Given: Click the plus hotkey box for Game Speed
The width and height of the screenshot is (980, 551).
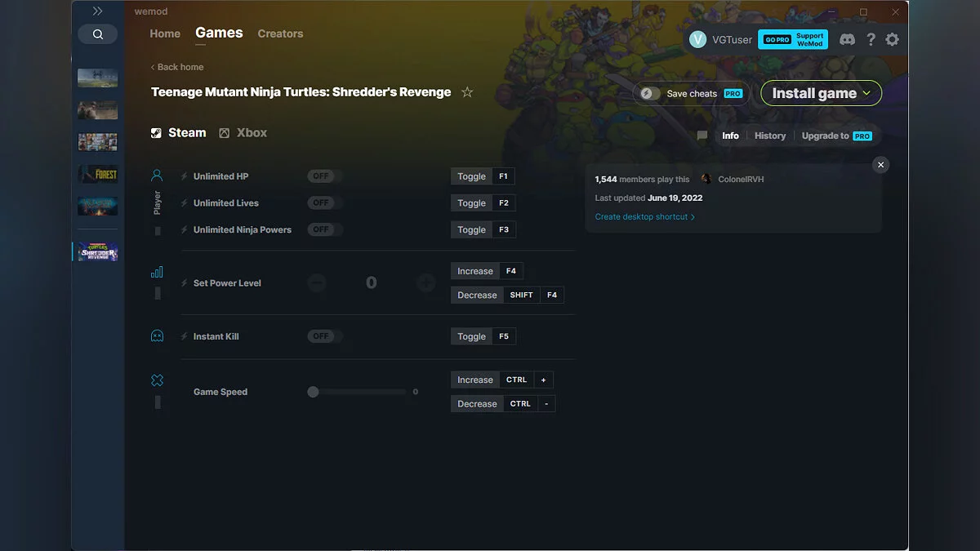Looking at the screenshot, I should (x=544, y=380).
